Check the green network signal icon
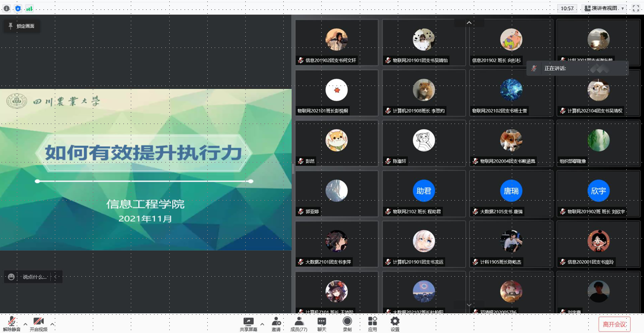This screenshot has height=333, width=644. (29, 8)
